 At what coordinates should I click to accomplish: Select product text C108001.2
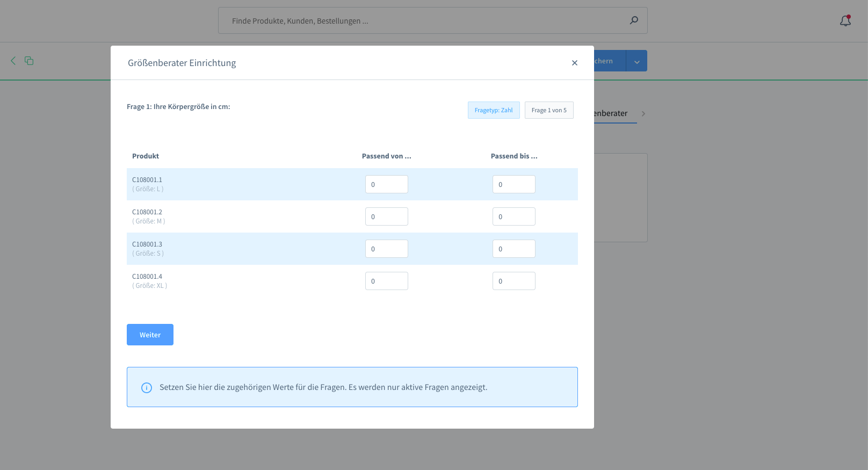coord(147,212)
